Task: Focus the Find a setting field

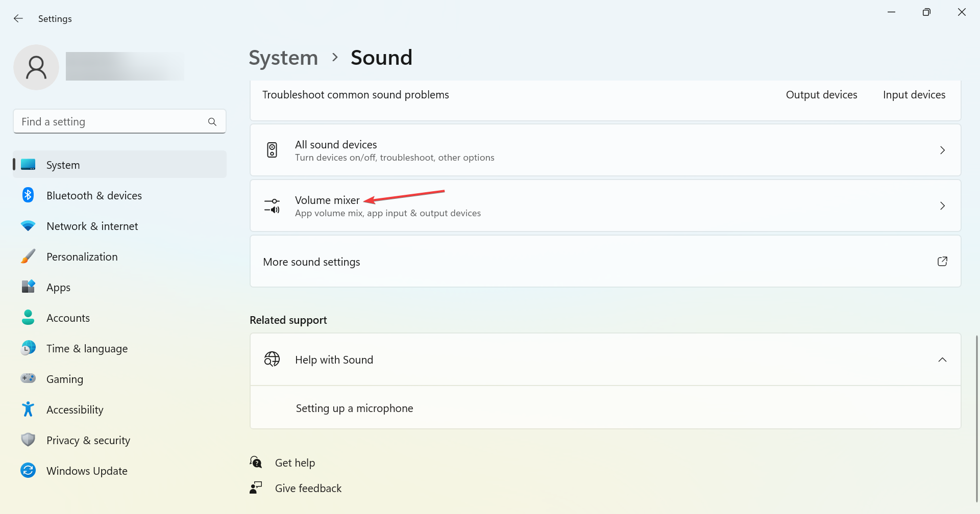Action: tap(119, 122)
